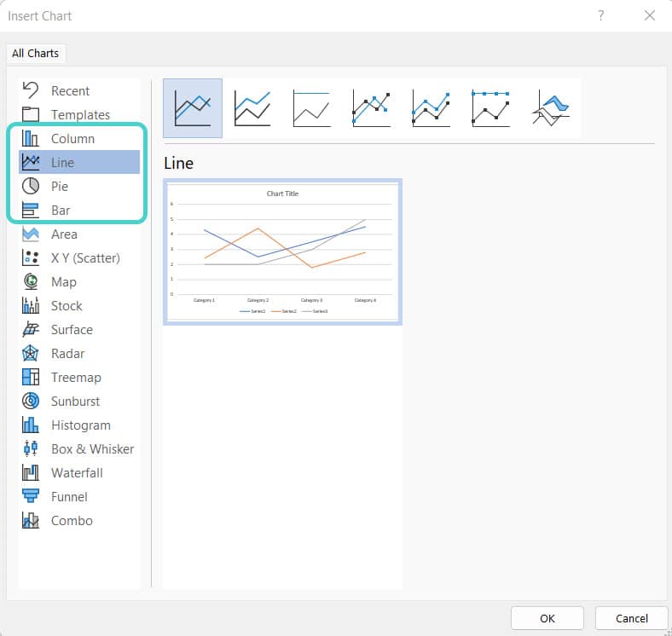Open the Treemap chart category
The width and height of the screenshot is (672, 636).
[79, 377]
